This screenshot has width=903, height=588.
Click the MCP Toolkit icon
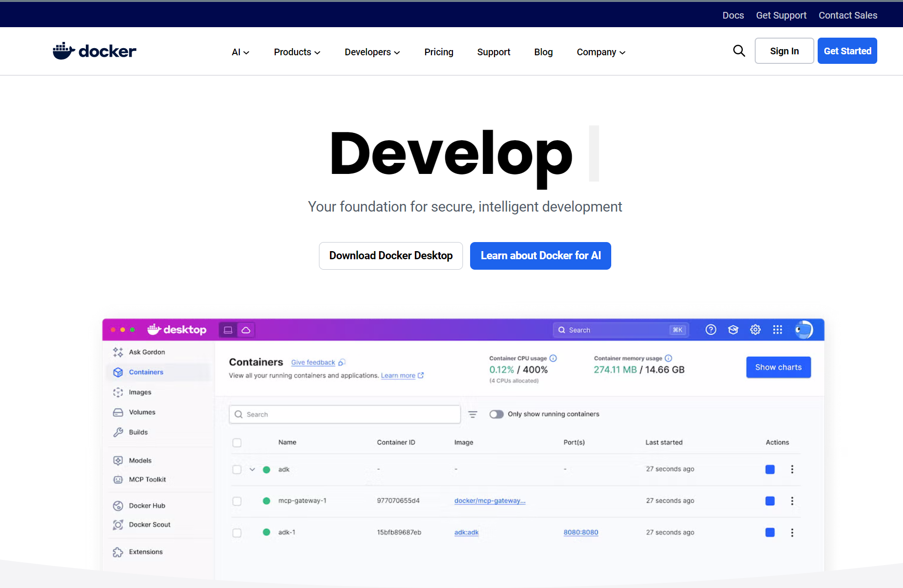point(118,479)
